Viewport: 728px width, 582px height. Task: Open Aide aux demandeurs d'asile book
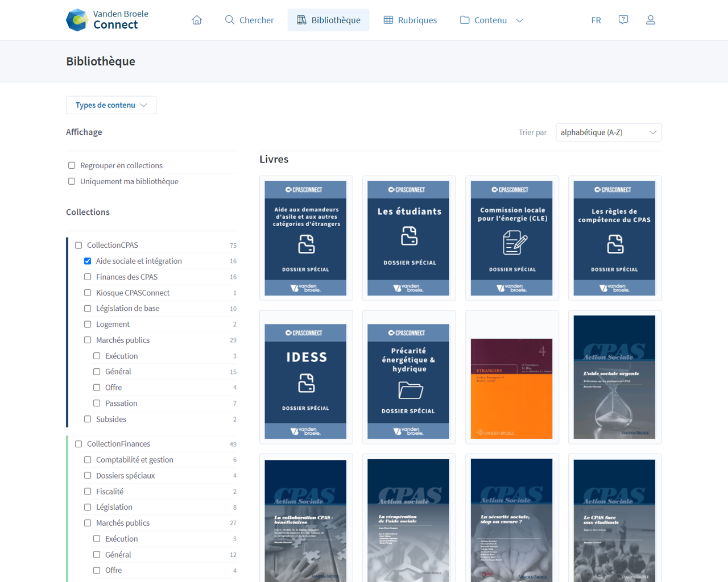pos(306,238)
